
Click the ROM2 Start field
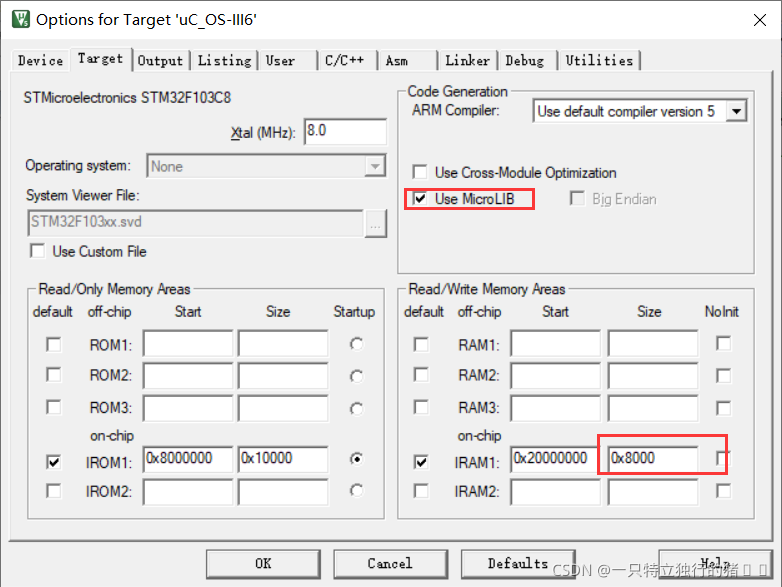tap(188, 376)
